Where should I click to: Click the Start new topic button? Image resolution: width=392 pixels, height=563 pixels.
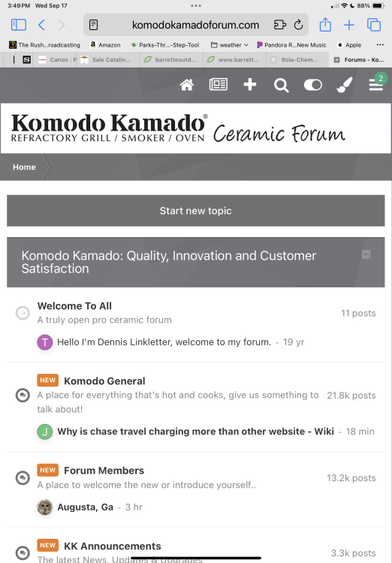point(196,211)
